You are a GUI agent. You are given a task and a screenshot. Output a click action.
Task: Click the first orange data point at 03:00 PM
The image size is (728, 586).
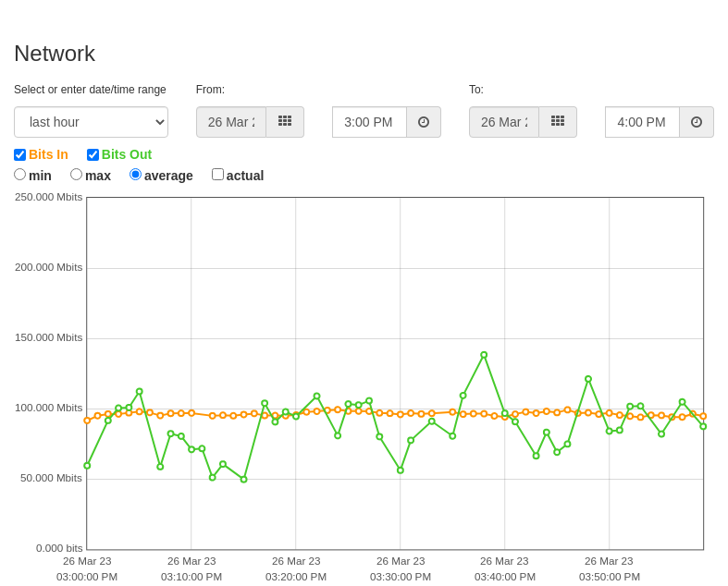pos(87,421)
